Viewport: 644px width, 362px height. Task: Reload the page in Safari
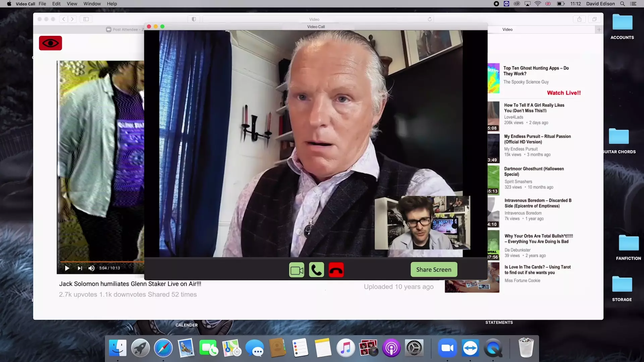point(430,19)
